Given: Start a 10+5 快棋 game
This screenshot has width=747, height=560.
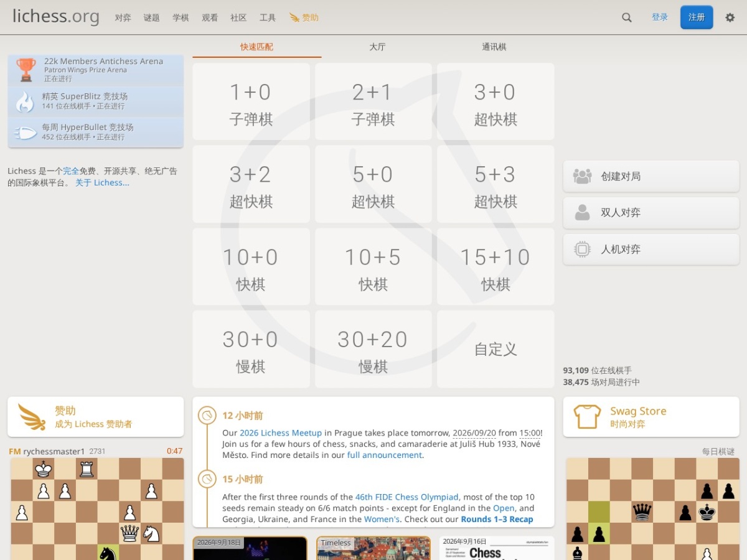Looking at the screenshot, I should coord(374,266).
